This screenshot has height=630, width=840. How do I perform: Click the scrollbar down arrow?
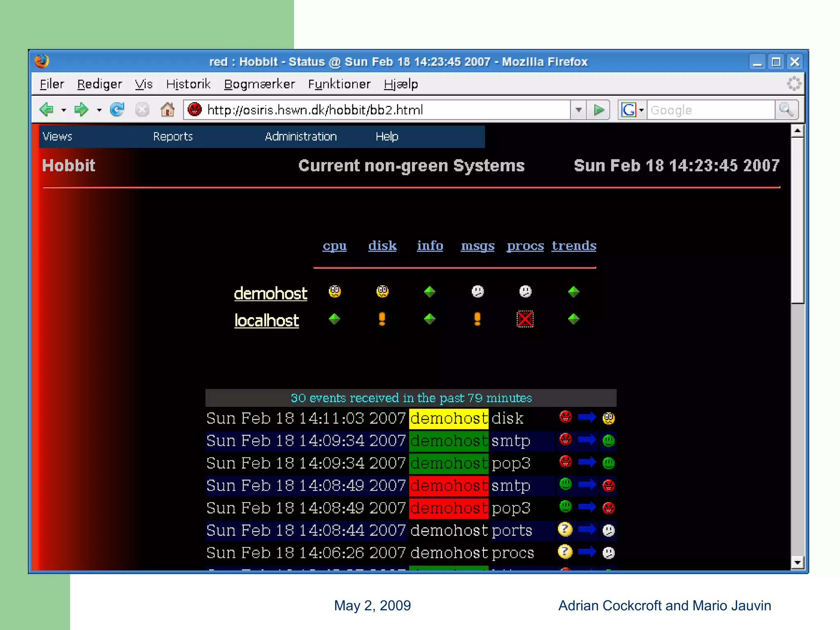point(797,562)
